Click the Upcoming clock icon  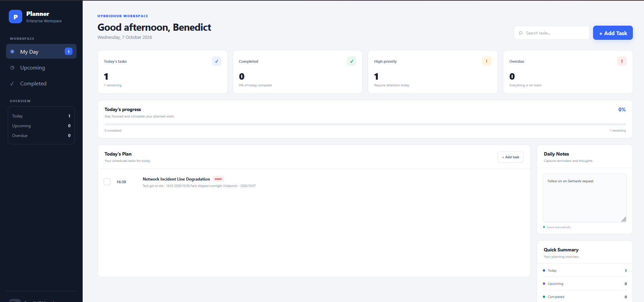(12, 67)
